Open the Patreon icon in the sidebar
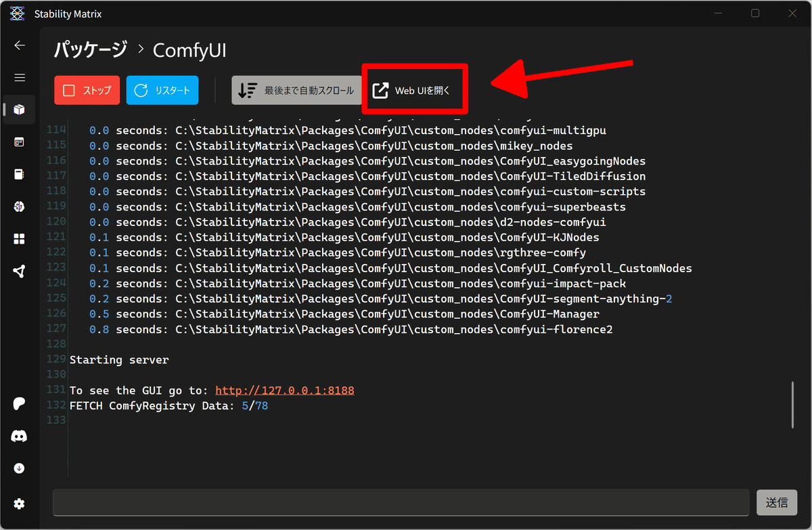The width and height of the screenshot is (812, 530). pos(19,403)
